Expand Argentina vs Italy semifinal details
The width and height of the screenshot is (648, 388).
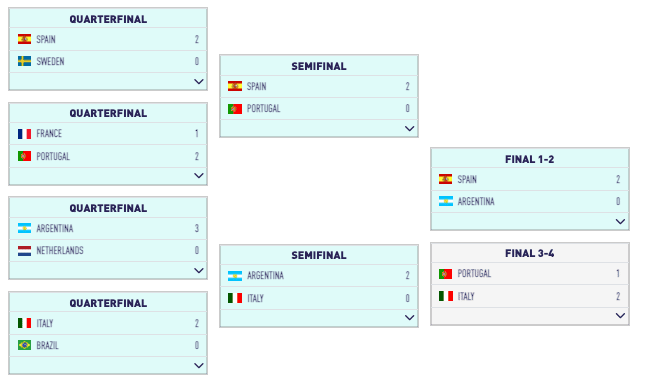(x=410, y=318)
